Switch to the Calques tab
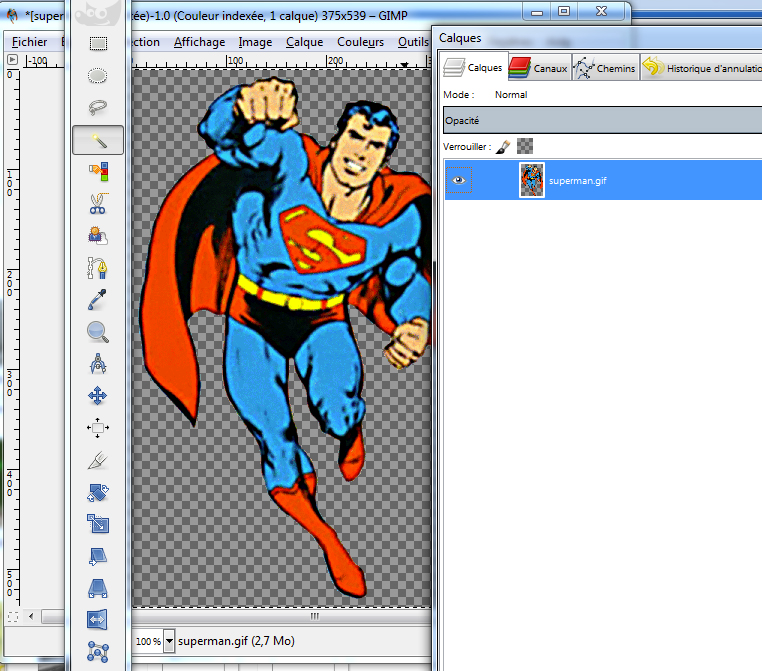The image size is (762, 671). [x=473, y=67]
